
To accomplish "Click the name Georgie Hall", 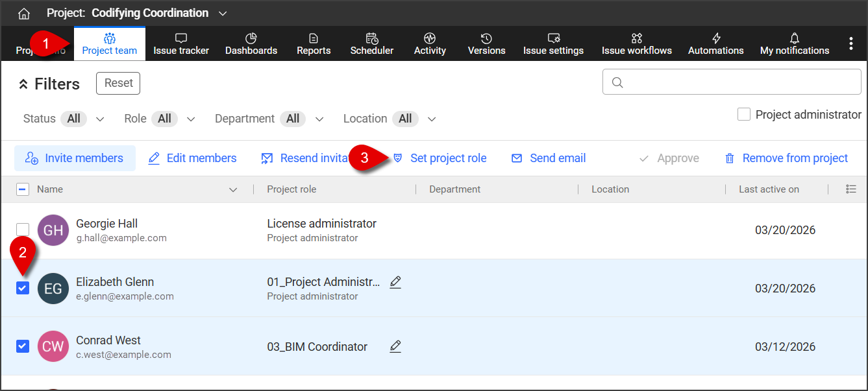I will 107,224.
